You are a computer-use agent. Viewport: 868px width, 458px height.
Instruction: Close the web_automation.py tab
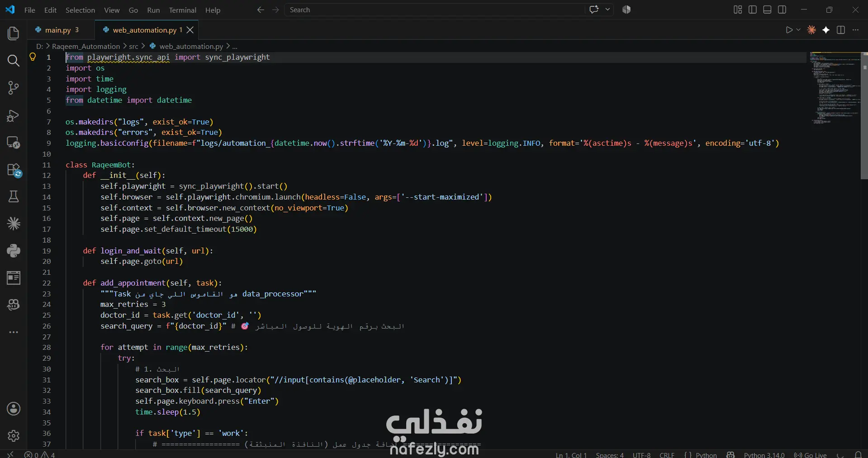tap(190, 30)
